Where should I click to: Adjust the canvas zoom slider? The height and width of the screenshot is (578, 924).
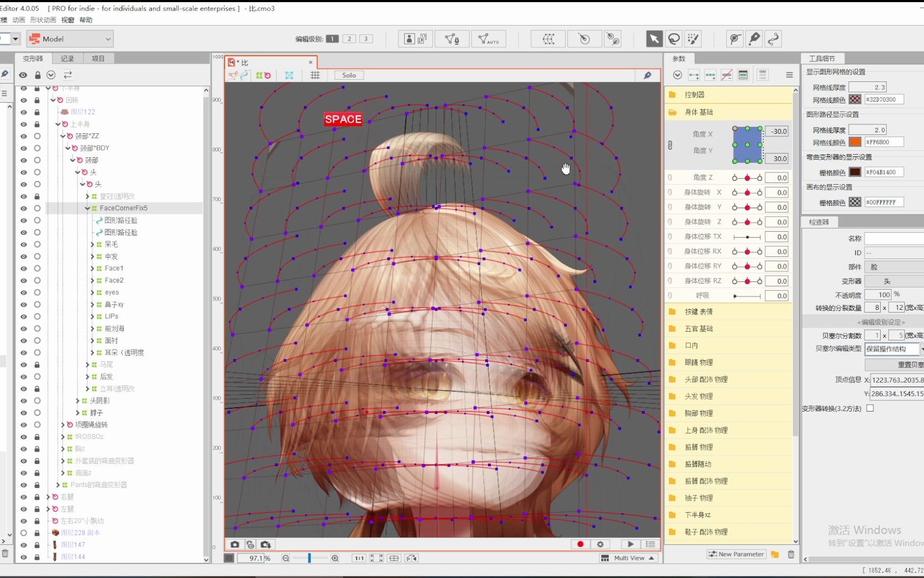[x=310, y=558]
